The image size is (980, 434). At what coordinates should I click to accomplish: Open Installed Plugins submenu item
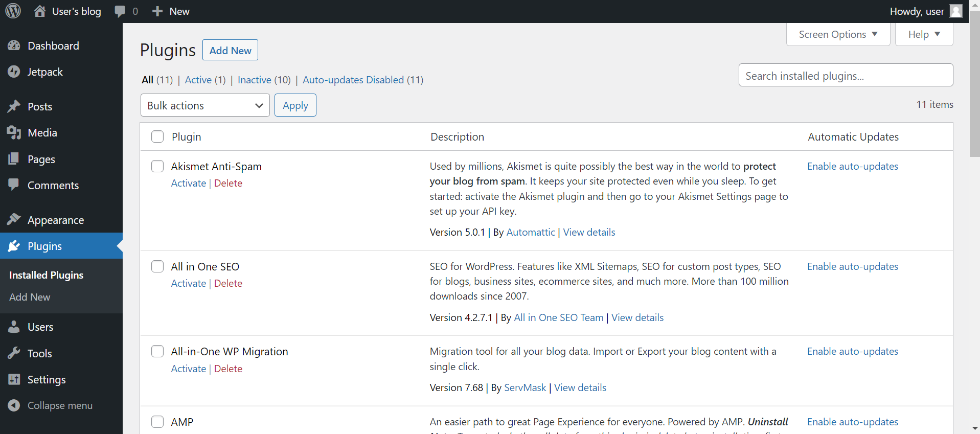[46, 275]
